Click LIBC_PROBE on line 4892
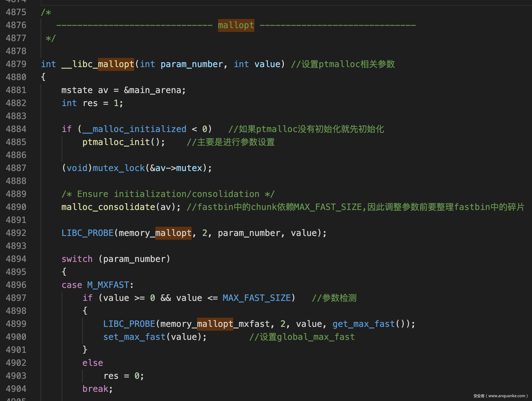Screen dimensions: 532x401 coord(87,233)
